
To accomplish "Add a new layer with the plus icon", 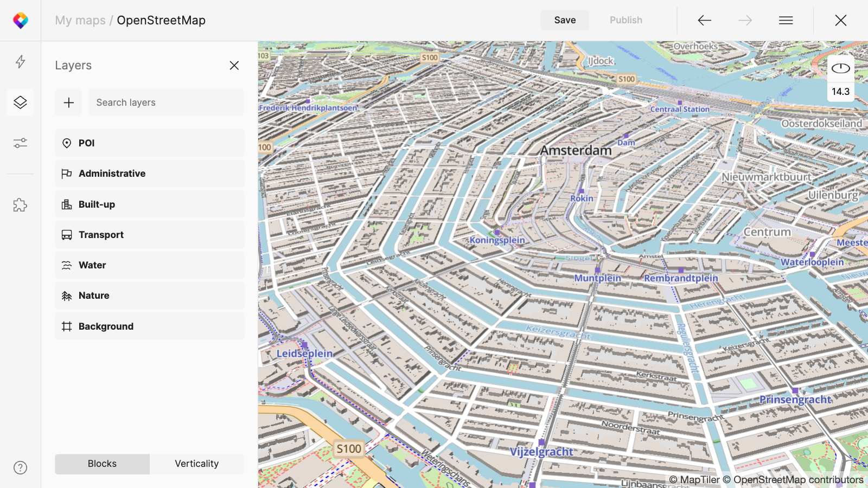I will 68,102.
